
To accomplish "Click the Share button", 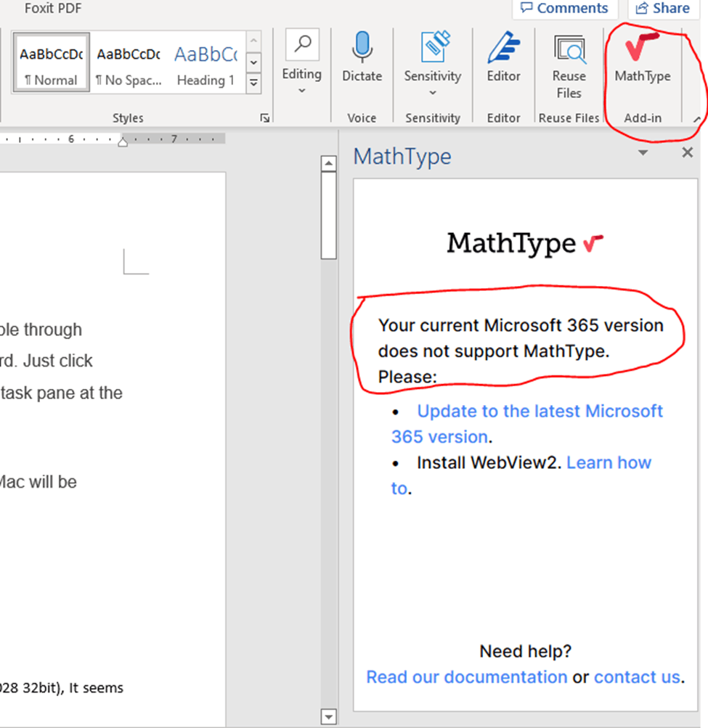I will tap(663, 9).
